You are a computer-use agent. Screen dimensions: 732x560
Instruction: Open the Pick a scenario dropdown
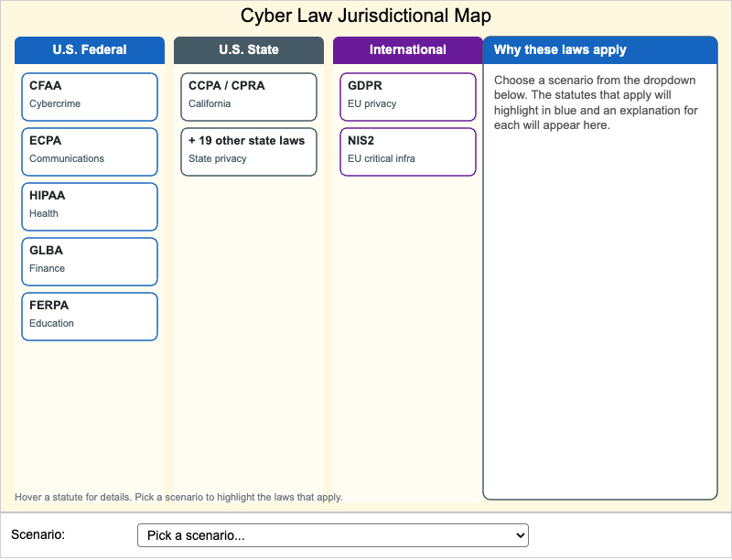[x=333, y=535]
